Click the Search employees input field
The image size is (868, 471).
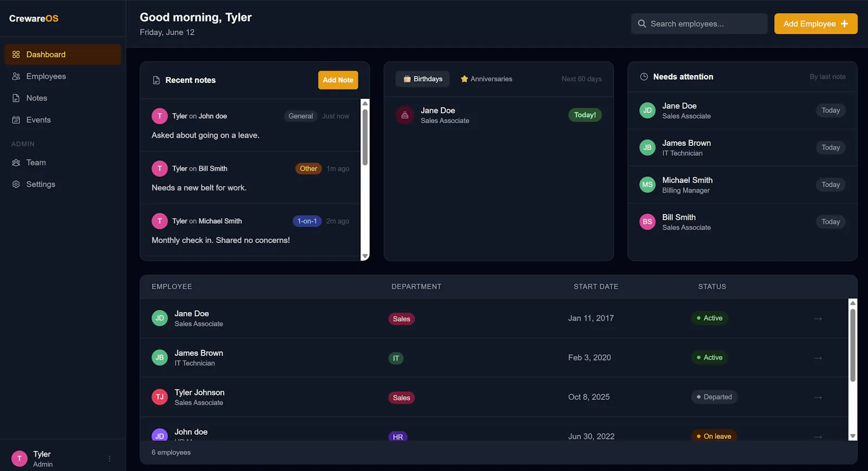coord(699,24)
